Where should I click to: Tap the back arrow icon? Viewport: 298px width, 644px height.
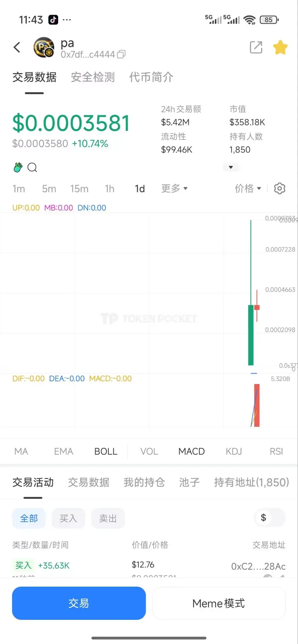(x=17, y=47)
